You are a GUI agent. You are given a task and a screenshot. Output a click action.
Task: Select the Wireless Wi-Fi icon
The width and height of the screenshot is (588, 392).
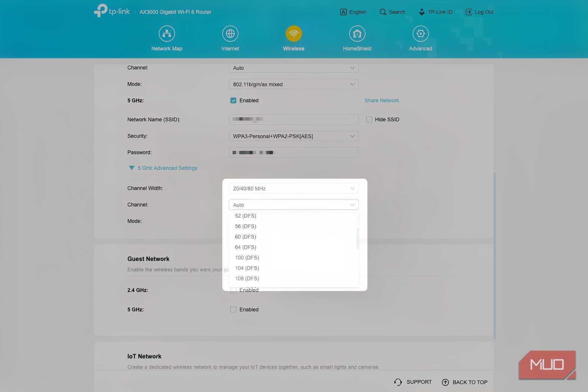click(294, 34)
